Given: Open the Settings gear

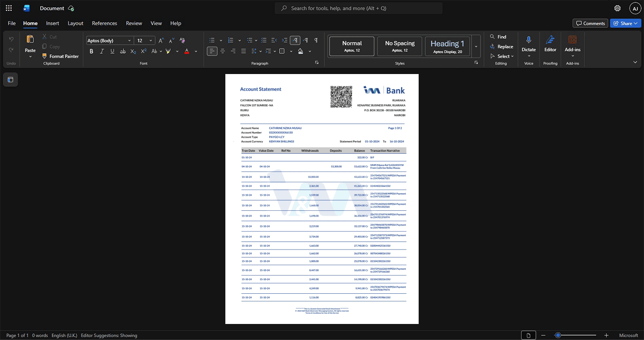Looking at the screenshot, I should coord(617,8).
